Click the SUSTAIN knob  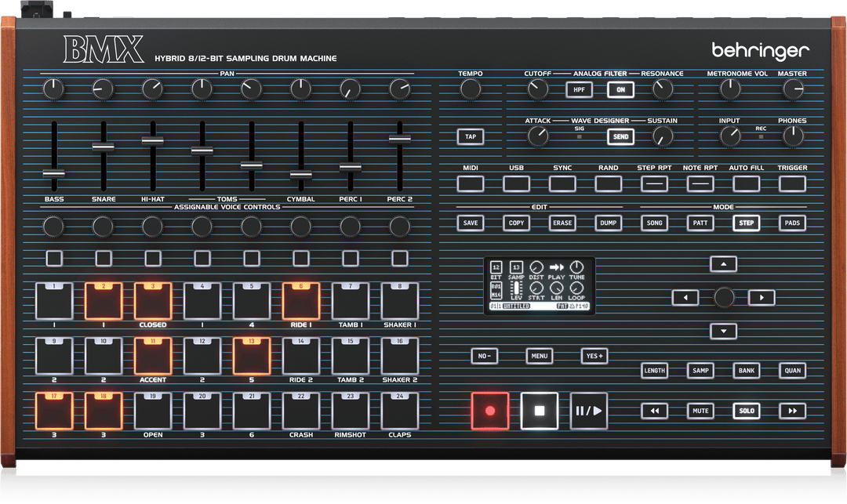click(663, 137)
